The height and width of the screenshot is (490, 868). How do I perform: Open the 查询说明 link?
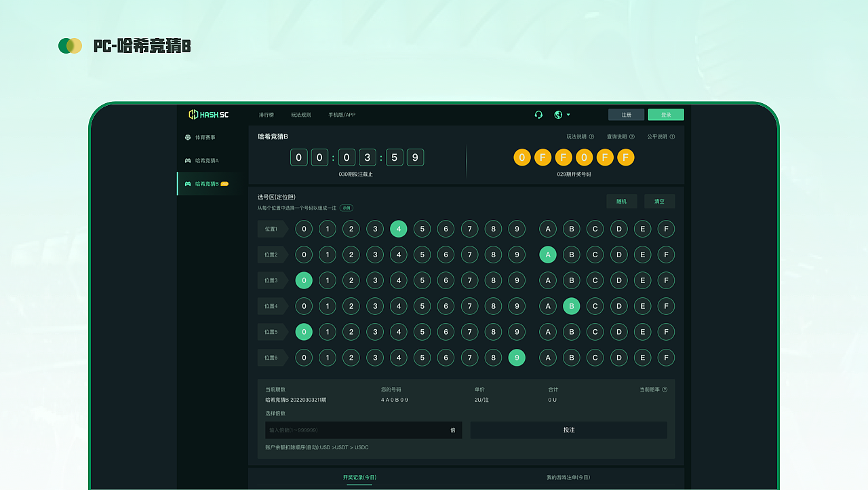coord(616,136)
